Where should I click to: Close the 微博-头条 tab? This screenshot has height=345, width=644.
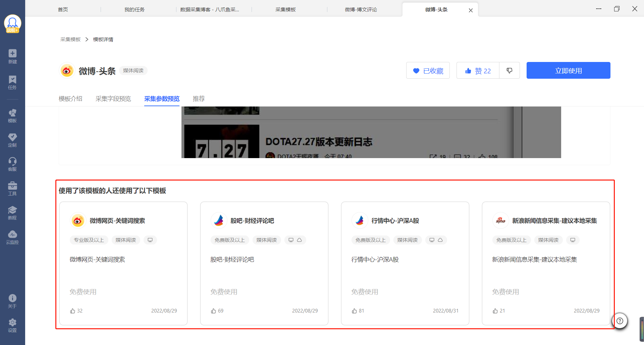click(x=471, y=10)
